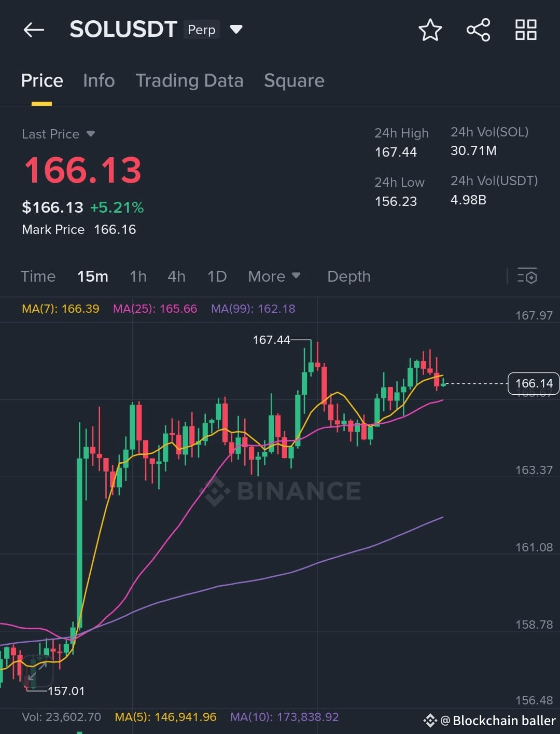Screen dimensions: 560x734
Task: Select the 1D chart interval
Action: coord(217,276)
